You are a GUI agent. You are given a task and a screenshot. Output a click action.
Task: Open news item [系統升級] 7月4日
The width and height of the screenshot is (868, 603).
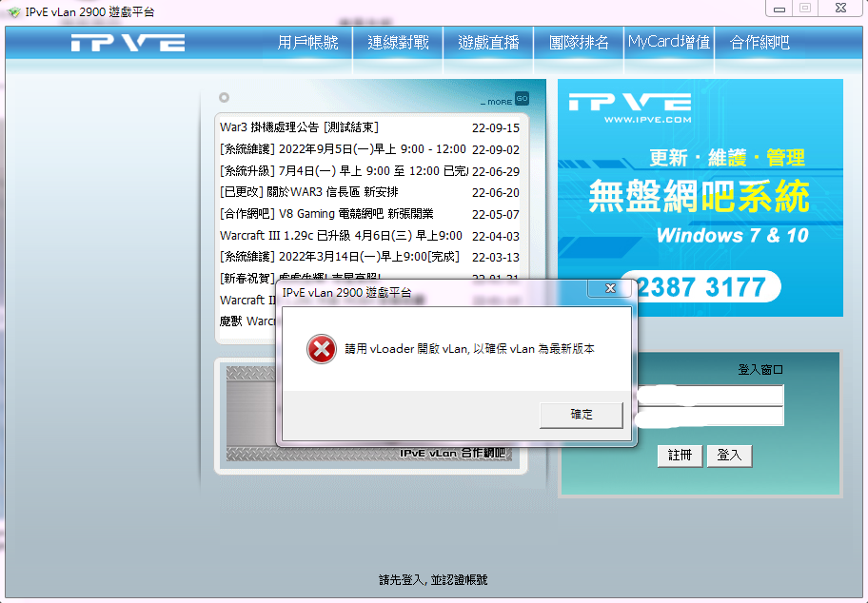pos(344,171)
